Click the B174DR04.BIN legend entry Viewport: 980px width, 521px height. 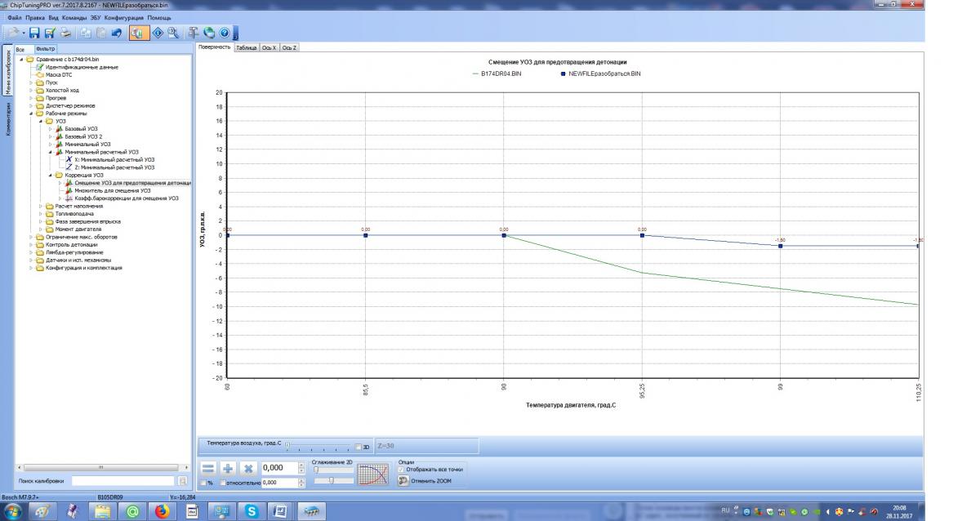497,73
